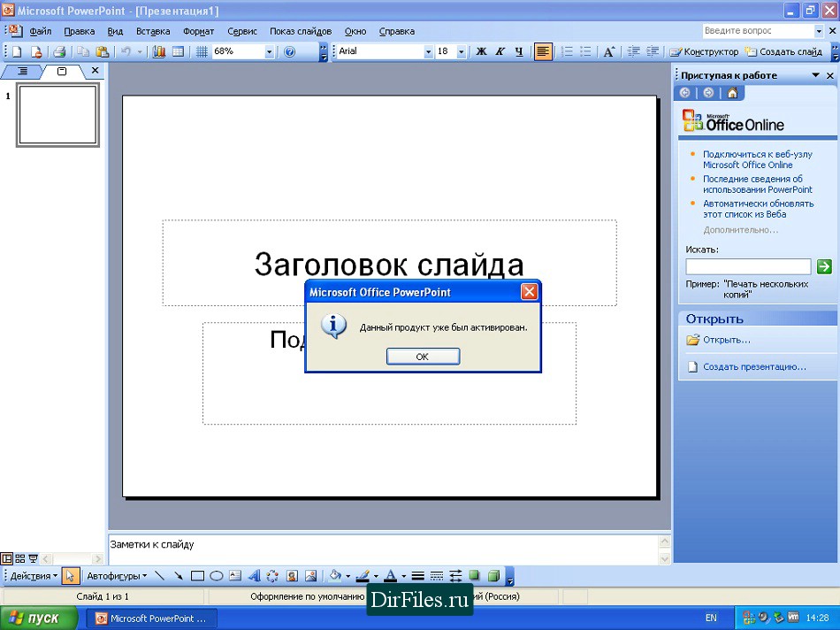Click the Undo arrow icon
Screen dimensions: 840x630
pos(126,52)
